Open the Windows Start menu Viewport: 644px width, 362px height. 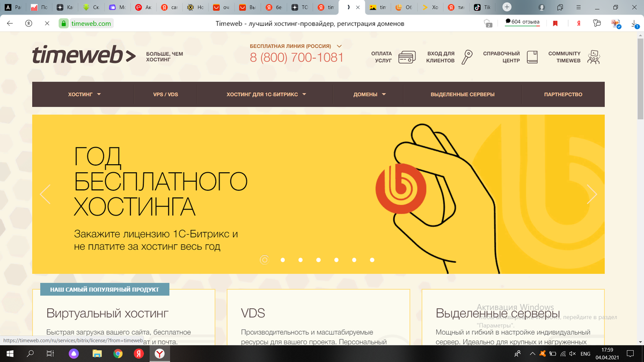point(10,353)
